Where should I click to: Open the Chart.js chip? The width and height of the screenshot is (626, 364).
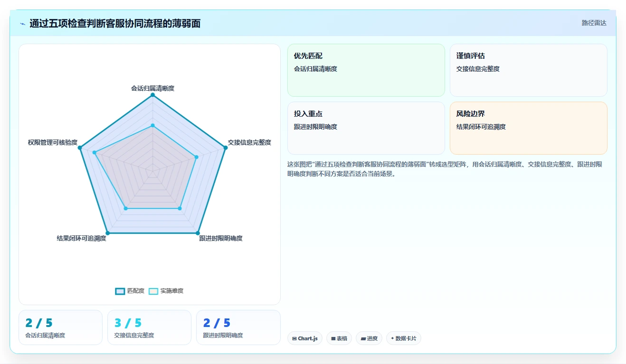click(x=305, y=338)
